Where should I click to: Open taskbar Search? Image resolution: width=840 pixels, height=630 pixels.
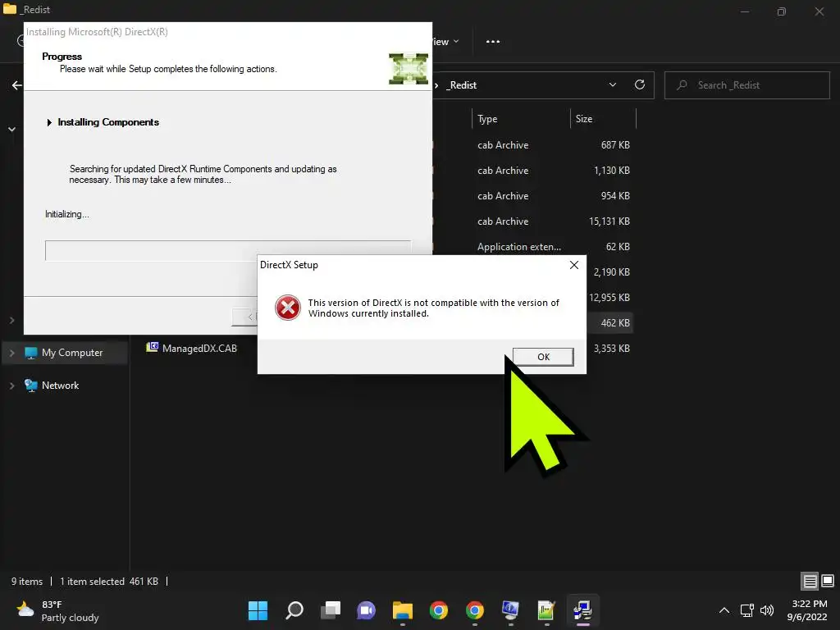click(x=294, y=610)
